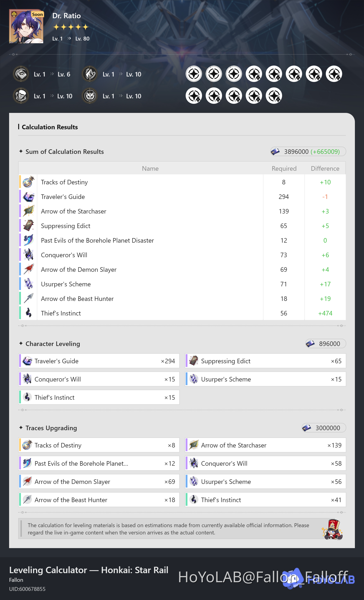The width and height of the screenshot is (364, 600).
Task: Click the trace icon beside Lv. 6
Action: [x=21, y=74]
